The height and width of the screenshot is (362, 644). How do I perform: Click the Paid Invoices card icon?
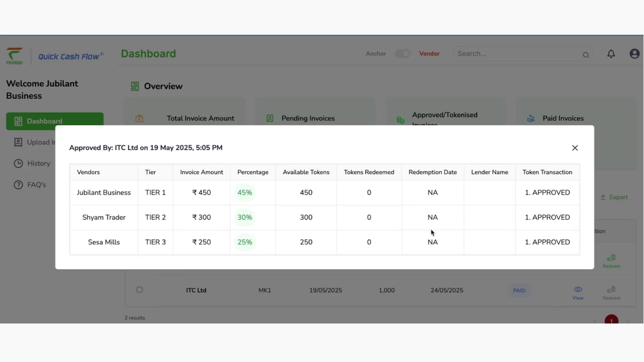click(x=531, y=118)
